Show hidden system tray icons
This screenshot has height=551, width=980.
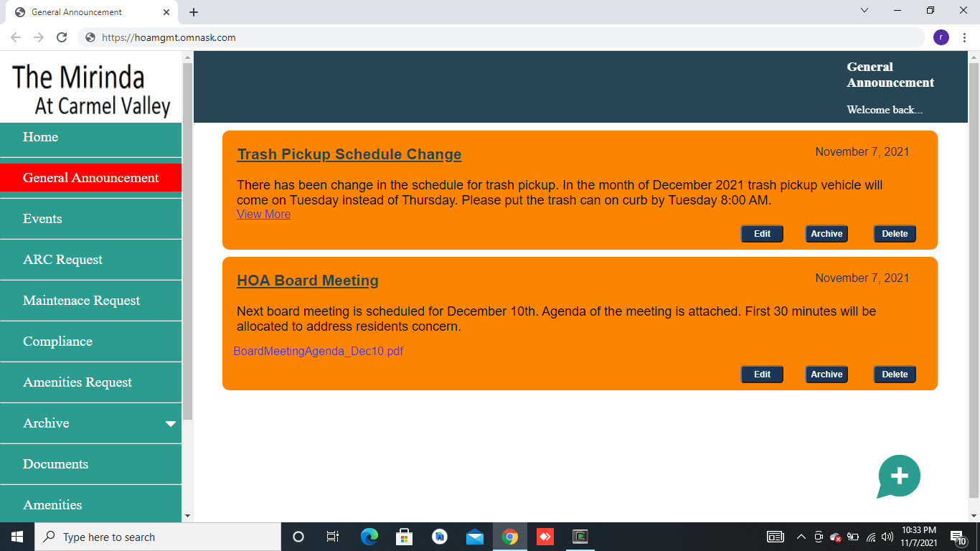click(801, 537)
